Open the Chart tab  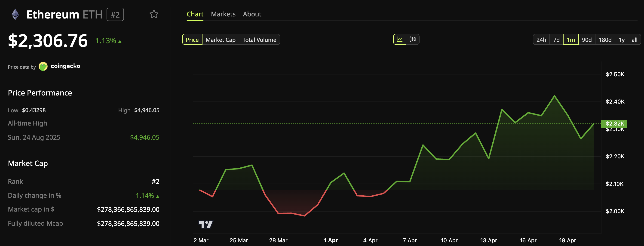point(195,14)
